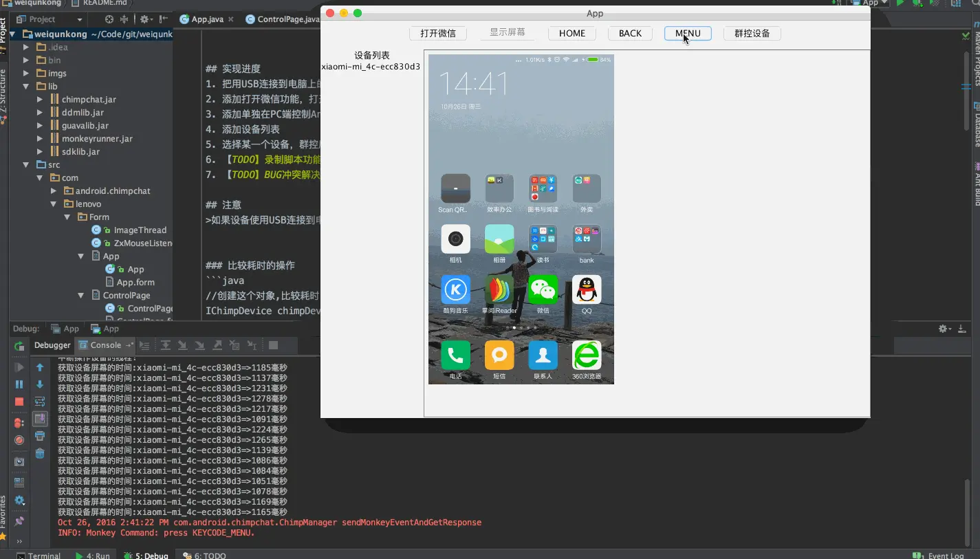Click collapse all icon in Project panel

click(x=124, y=19)
